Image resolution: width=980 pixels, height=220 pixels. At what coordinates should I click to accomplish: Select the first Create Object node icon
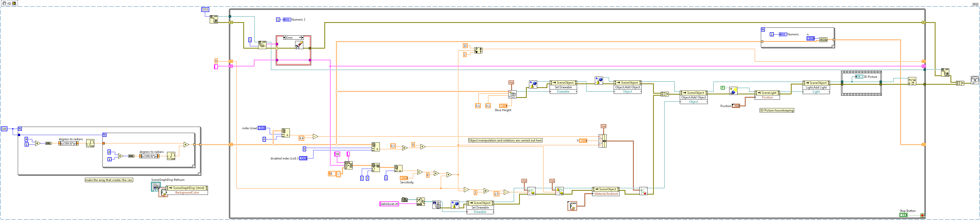[533, 84]
